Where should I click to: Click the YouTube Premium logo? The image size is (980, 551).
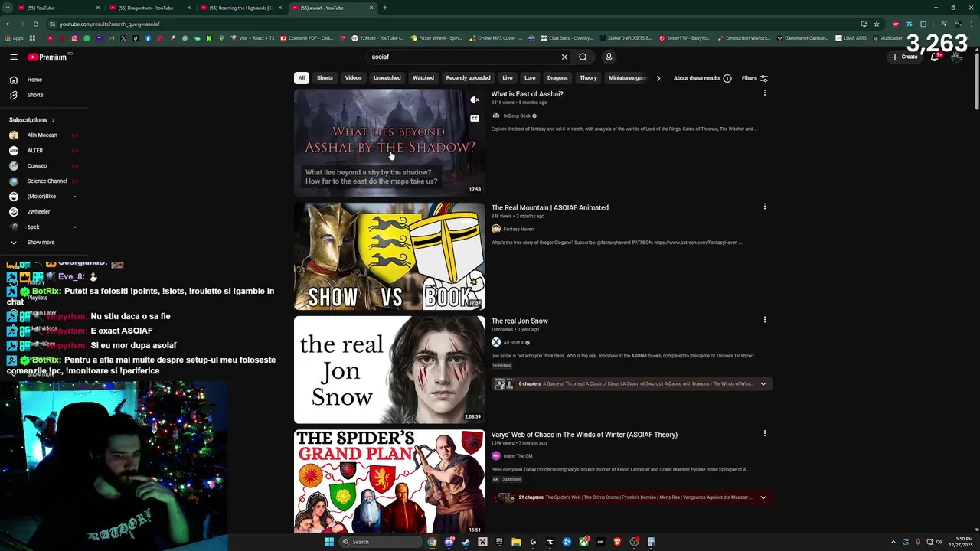tap(47, 57)
